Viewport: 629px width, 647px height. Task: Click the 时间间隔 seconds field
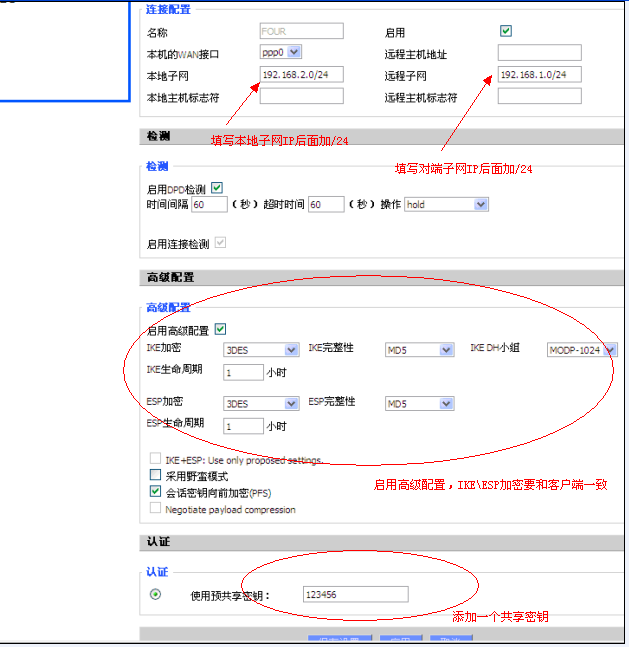(x=209, y=204)
